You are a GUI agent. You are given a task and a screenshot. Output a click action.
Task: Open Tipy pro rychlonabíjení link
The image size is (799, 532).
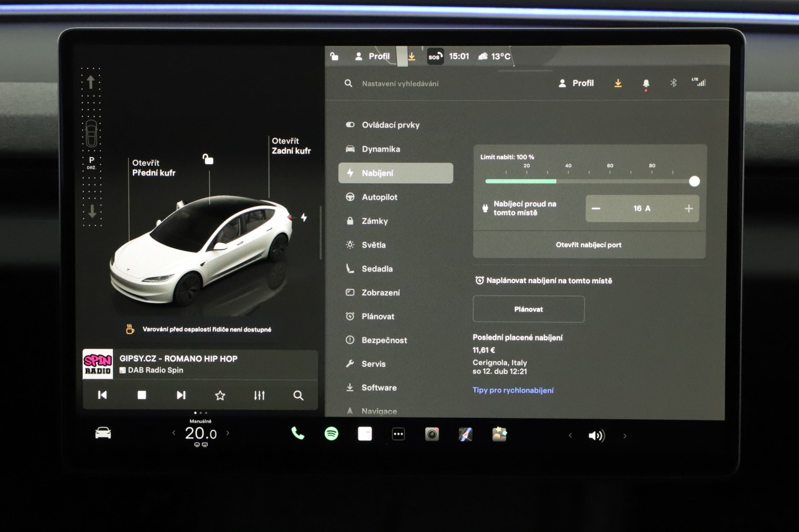coord(513,390)
